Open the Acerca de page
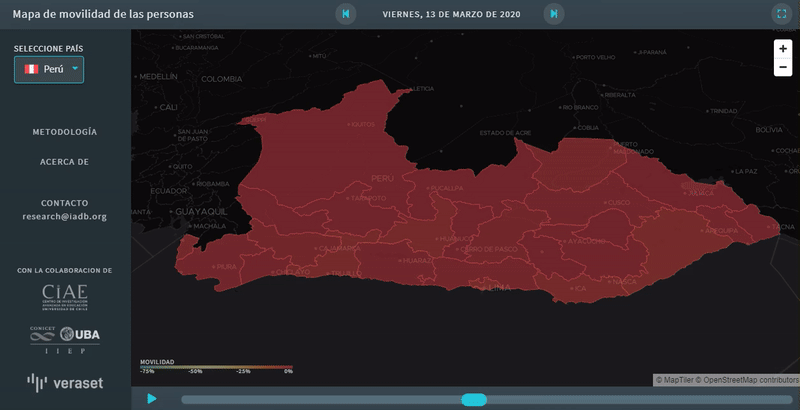The height and width of the screenshot is (410, 800). tap(64, 161)
